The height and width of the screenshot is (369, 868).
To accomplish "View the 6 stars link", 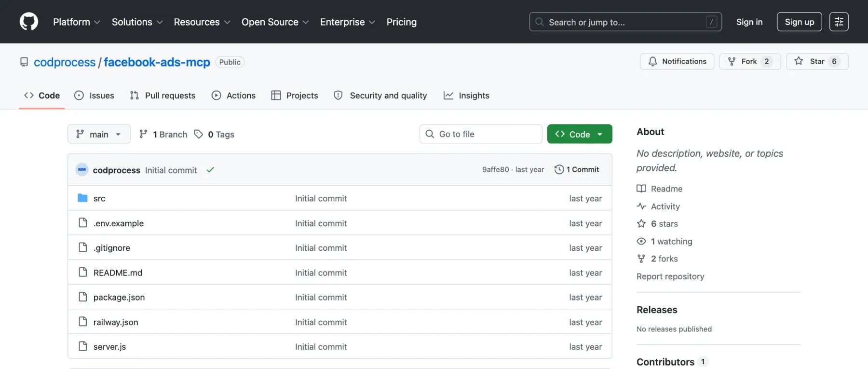I will coord(657,224).
